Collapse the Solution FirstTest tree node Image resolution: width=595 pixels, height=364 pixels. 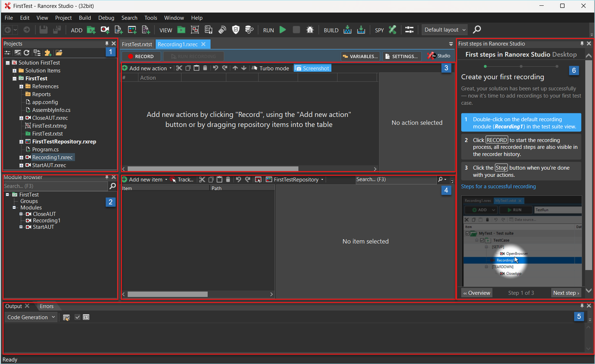point(8,63)
